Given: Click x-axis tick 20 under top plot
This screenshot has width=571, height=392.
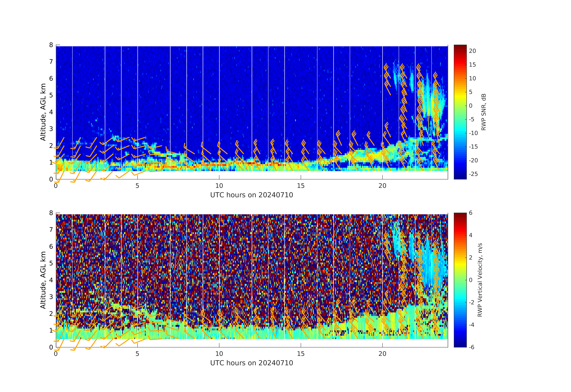Looking at the screenshot, I should coord(382,186).
